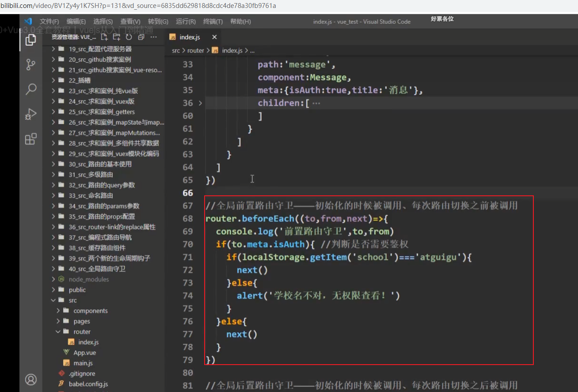Screen dimensions: 578x392
Task: Collapse the router folder
Action: 58,331
